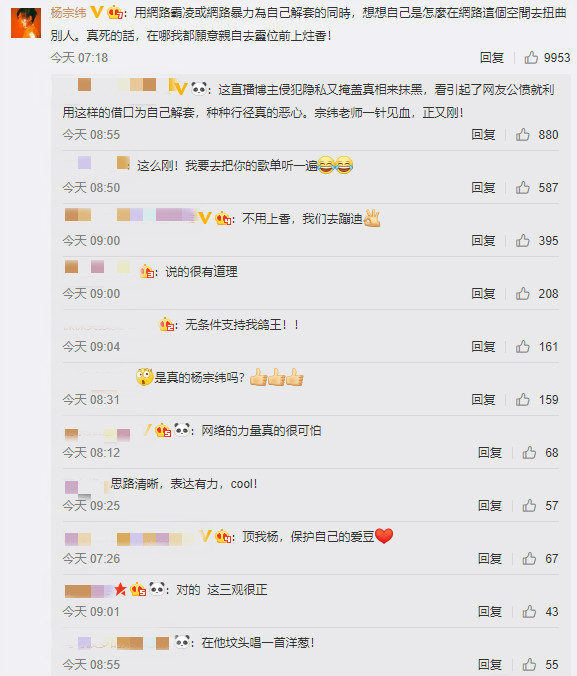Like the 顶我杨 comment with 67 likes
The width and height of the screenshot is (577, 676).
[529, 559]
